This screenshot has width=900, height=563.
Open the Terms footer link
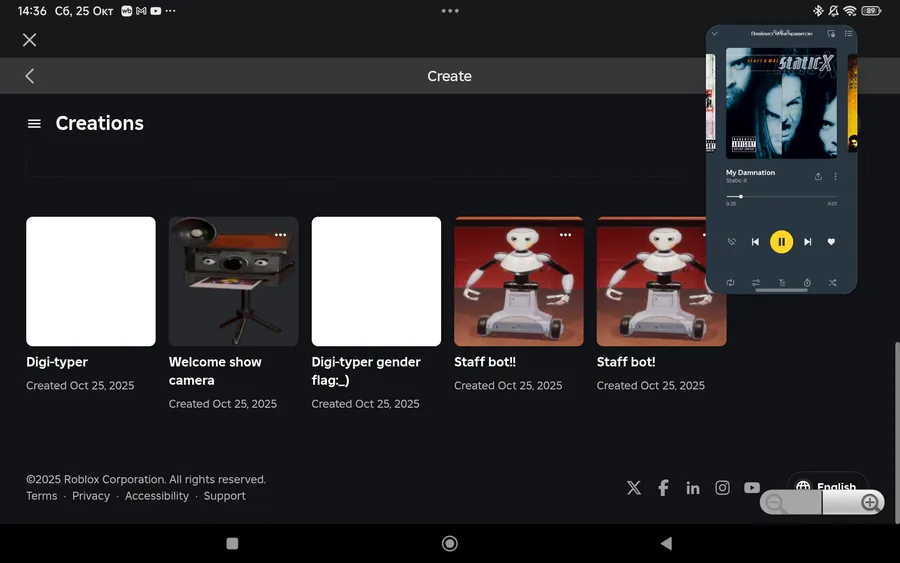click(41, 496)
